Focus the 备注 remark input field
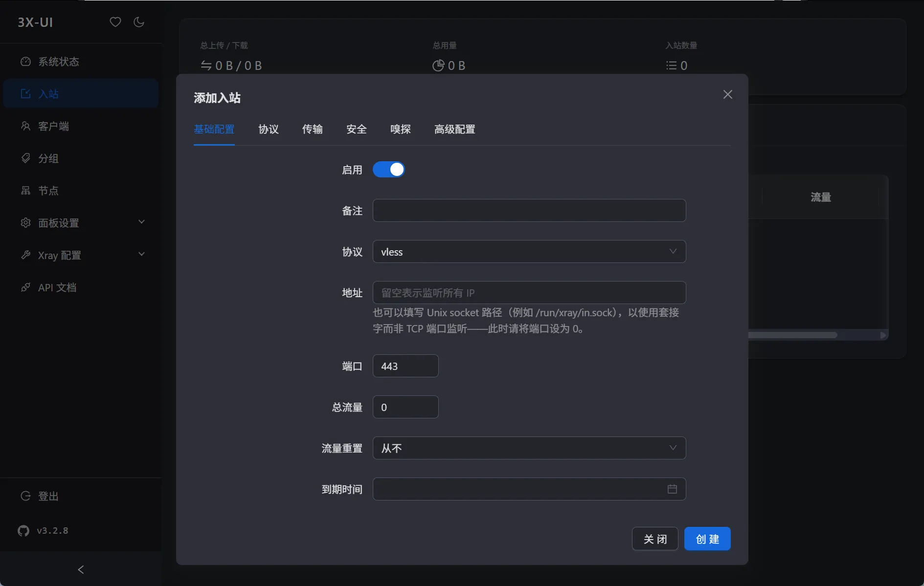The image size is (924, 586). point(529,211)
